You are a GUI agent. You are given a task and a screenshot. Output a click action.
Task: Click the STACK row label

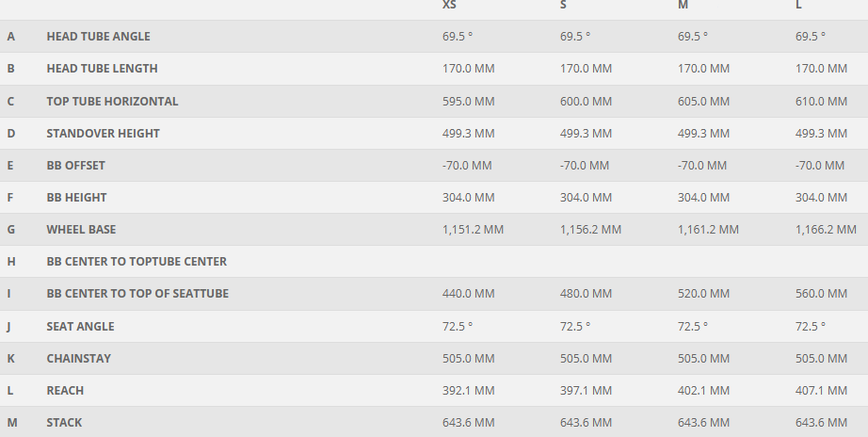(64, 423)
